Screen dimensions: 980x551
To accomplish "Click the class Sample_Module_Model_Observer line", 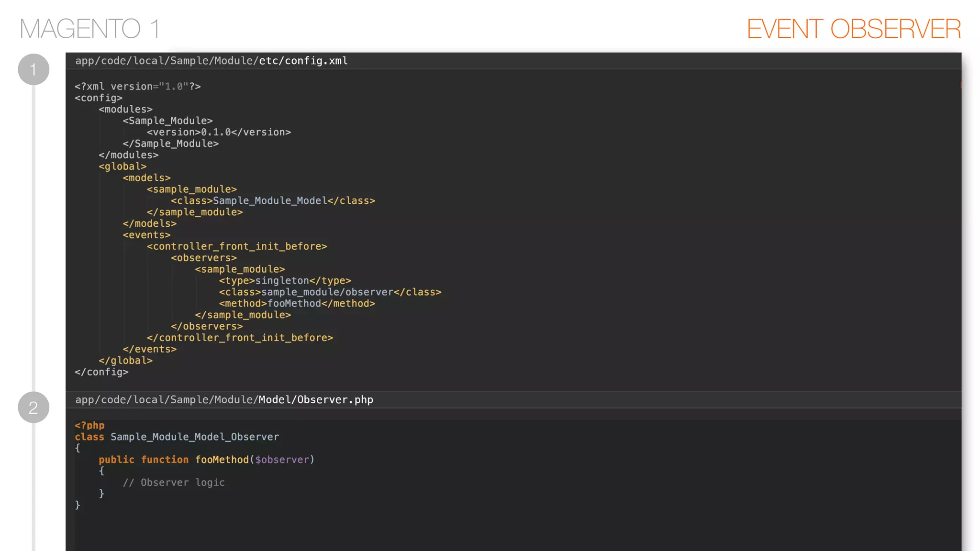I will coord(177,437).
